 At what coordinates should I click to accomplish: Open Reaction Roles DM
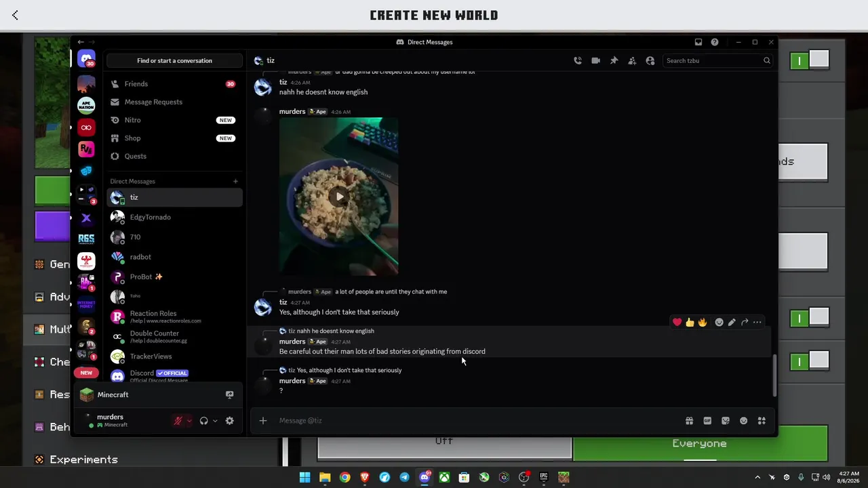[x=174, y=317]
